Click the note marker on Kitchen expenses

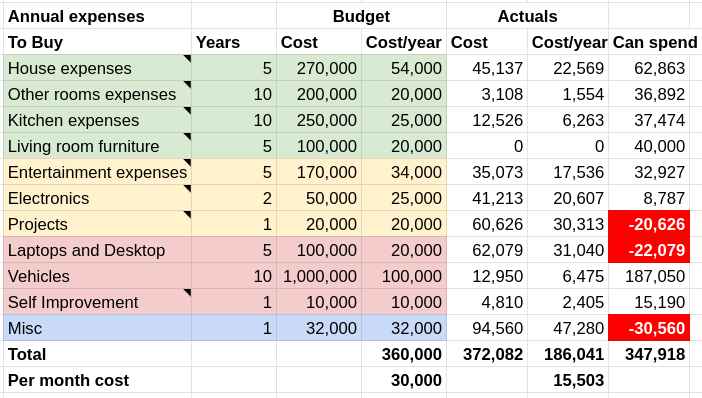[188, 110]
